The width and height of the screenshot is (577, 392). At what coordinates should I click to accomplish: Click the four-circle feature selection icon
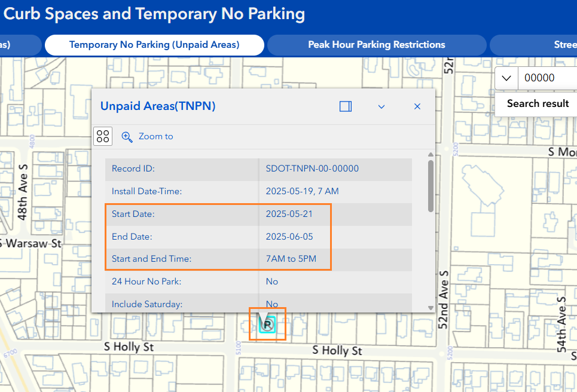[x=103, y=136]
